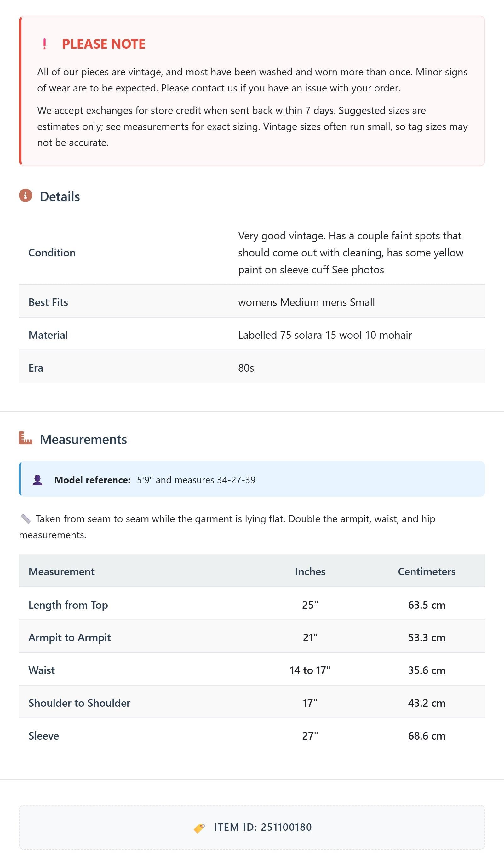Select the Details section heading
Screen dimensions: 504x866
pos(60,196)
